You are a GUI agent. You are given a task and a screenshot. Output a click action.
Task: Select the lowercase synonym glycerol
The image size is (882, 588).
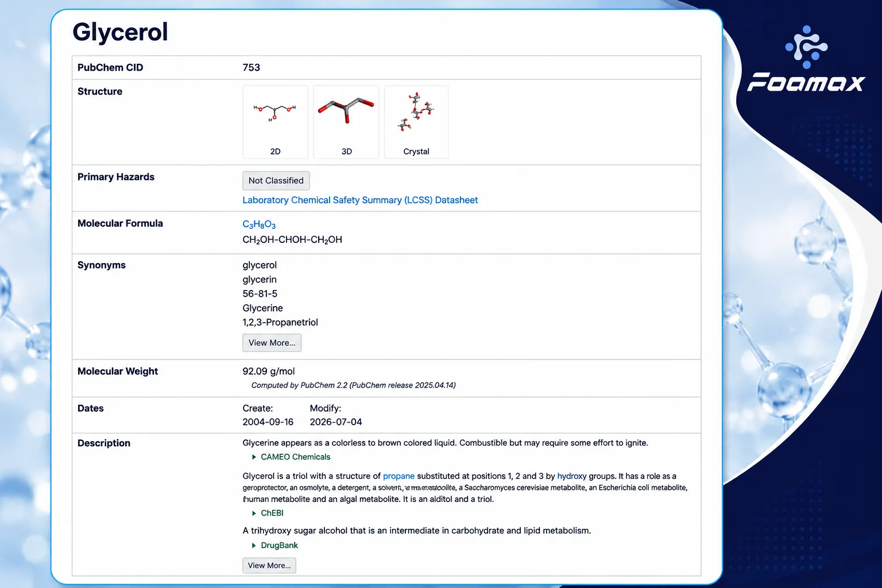tap(260, 265)
